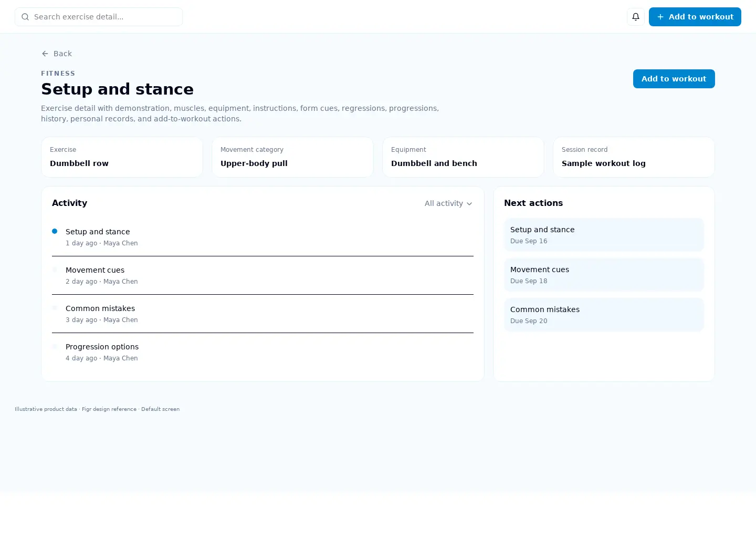Open Common mistakes action due Sep 20
Image resolution: width=756 pixels, height=538 pixels.
tap(604, 315)
